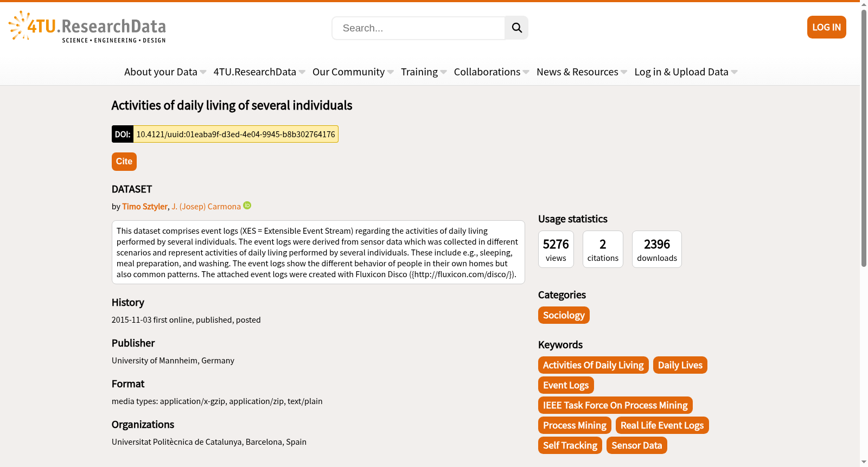
Task: Click the 2 citations statistic box
Action: pos(603,250)
